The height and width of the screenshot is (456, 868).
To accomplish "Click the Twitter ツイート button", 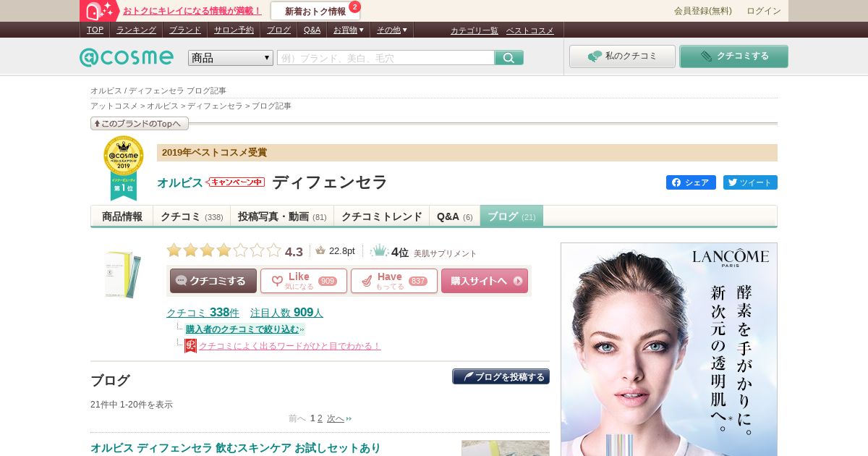I will [750, 182].
